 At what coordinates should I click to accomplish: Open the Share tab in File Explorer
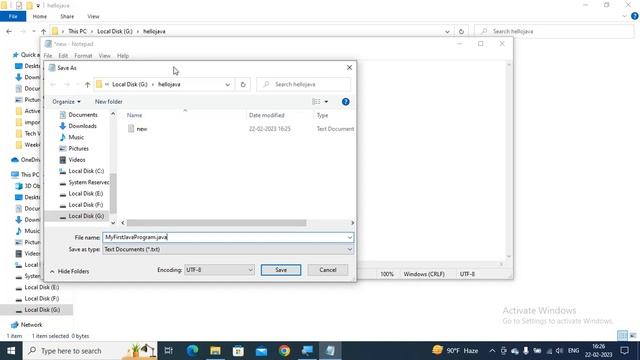click(67, 16)
